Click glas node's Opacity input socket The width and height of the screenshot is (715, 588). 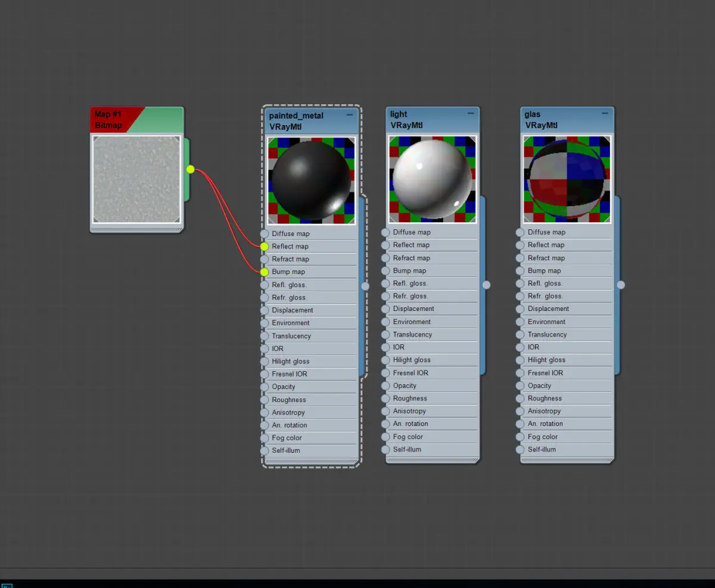(520, 385)
